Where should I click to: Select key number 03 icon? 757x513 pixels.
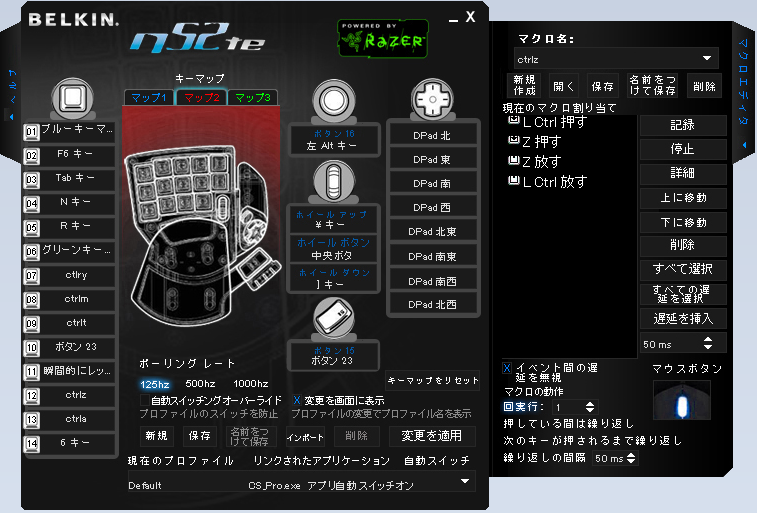pyautogui.click(x=31, y=180)
